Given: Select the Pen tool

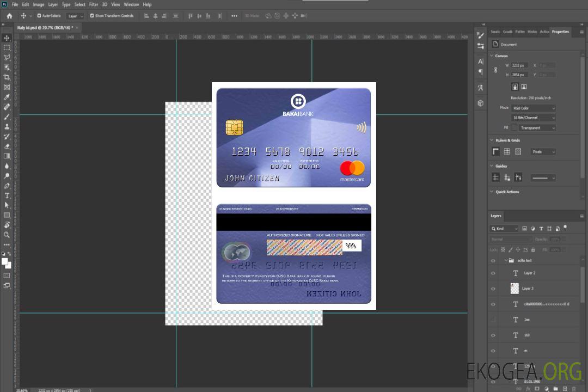Looking at the screenshot, I should 7,186.
